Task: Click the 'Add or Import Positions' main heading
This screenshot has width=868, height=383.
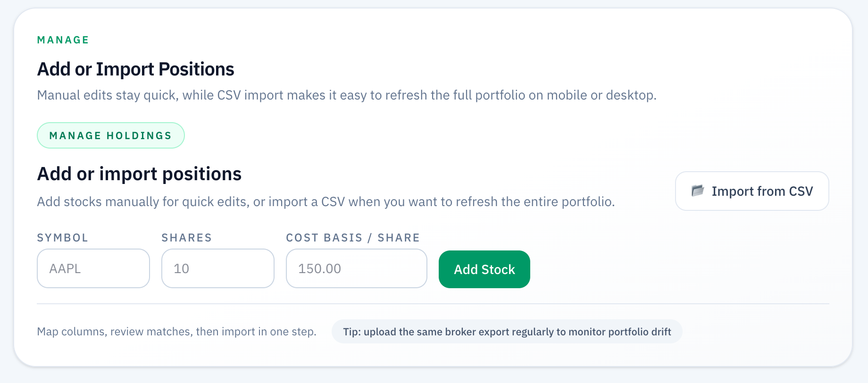Action: [x=135, y=69]
